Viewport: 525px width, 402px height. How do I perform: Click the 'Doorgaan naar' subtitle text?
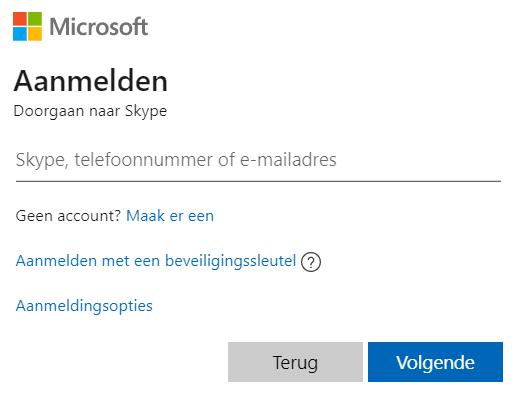67,111
